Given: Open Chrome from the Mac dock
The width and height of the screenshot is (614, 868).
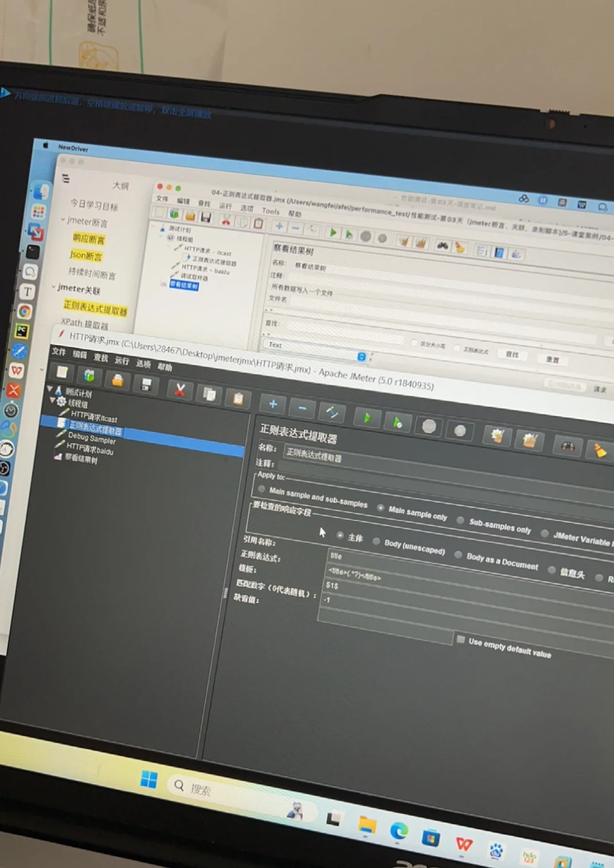Looking at the screenshot, I should (x=25, y=311).
